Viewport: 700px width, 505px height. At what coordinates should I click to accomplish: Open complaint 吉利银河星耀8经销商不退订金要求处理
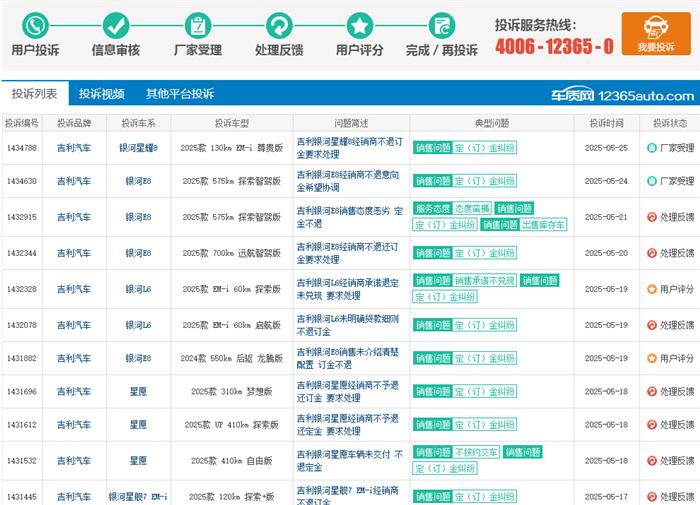pos(350,148)
